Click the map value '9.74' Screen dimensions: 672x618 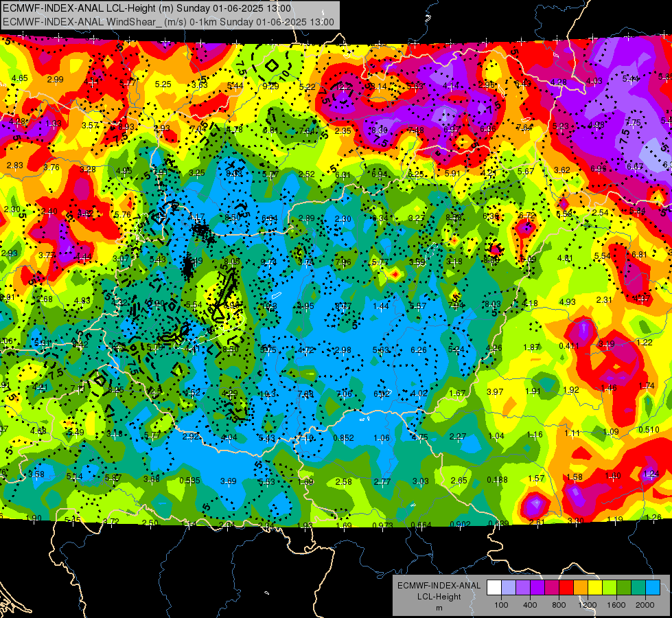pos(268,262)
